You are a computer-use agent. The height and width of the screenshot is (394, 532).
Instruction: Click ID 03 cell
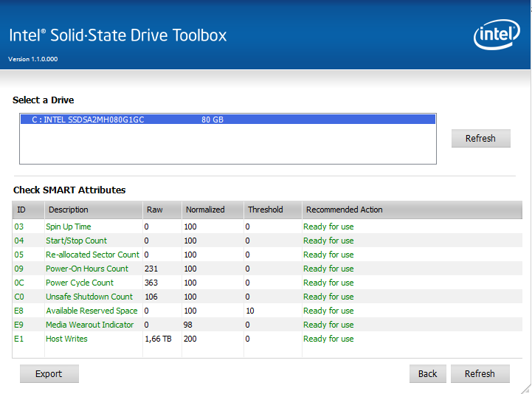(x=19, y=227)
